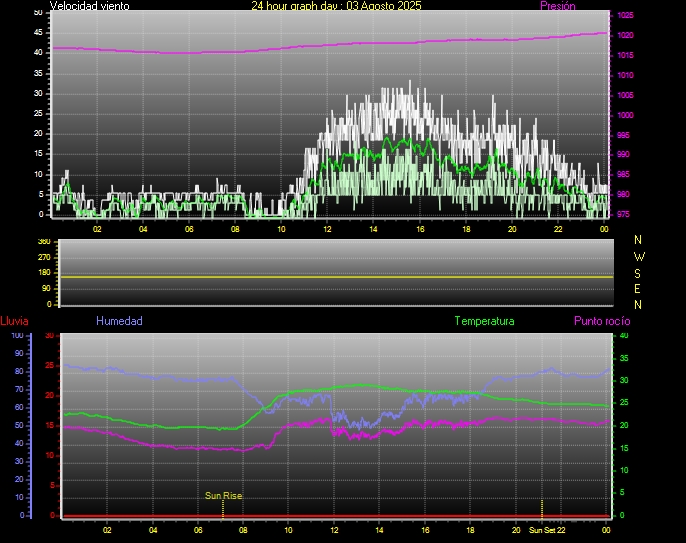The height and width of the screenshot is (543, 686).
Task: Click the 100 humidity axis value
Action: [17, 336]
